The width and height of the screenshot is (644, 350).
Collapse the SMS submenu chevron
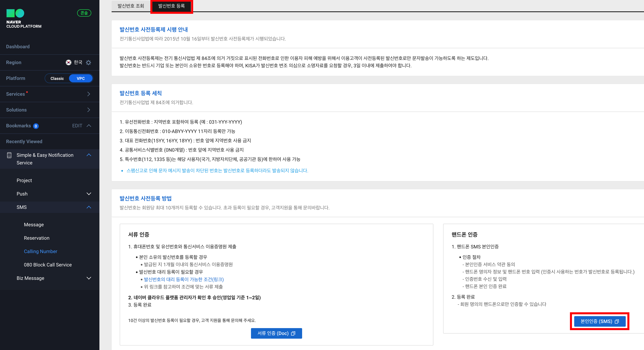pyautogui.click(x=89, y=207)
